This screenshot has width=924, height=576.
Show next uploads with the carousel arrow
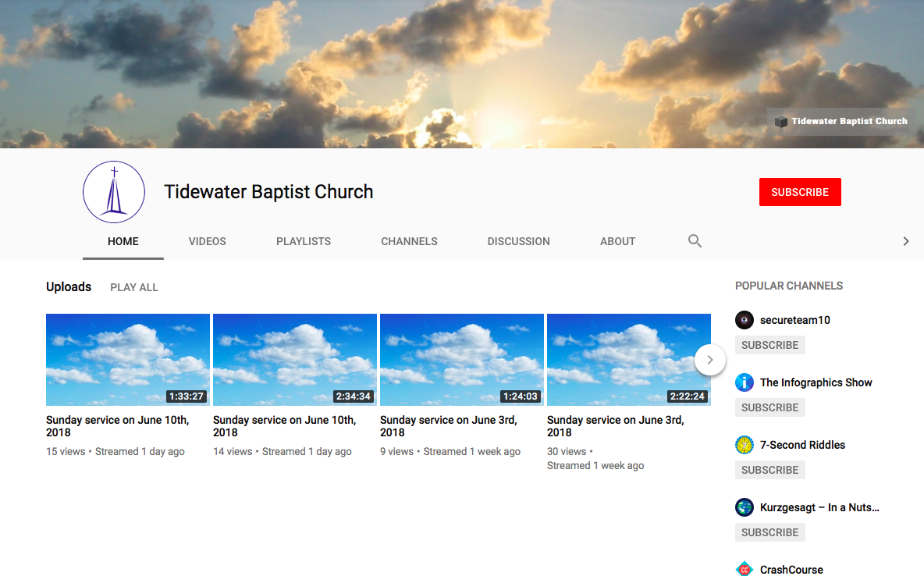(x=709, y=360)
